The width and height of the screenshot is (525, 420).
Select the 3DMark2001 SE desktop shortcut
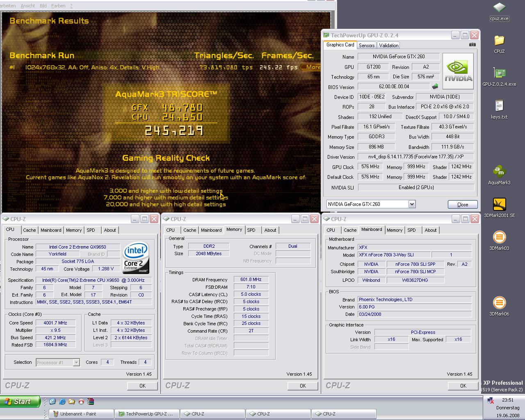click(499, 208)
